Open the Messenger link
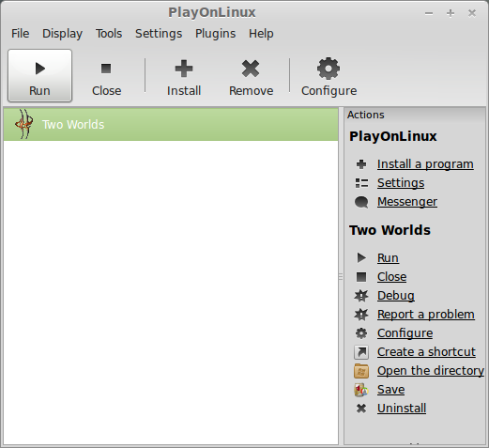The image size is (489, 448). point(407,202)
